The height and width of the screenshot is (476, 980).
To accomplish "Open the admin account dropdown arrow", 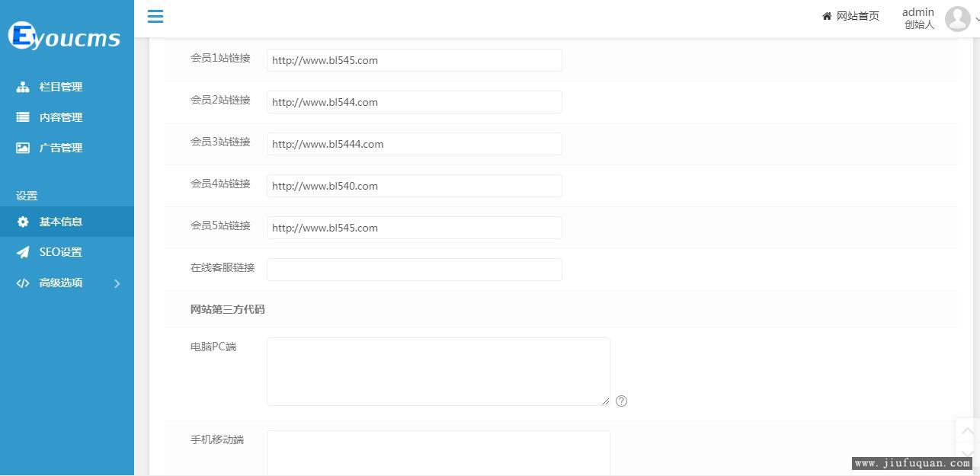I will click(977, 19).
